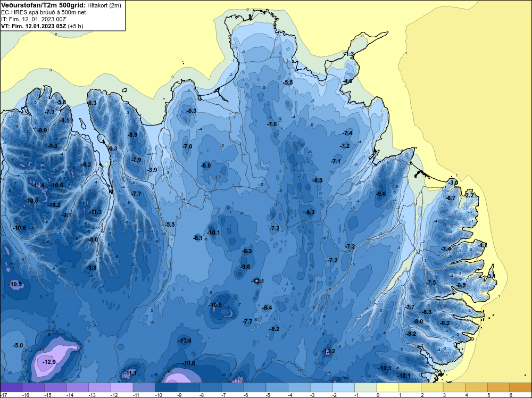This screenshot has height=398, width=532.
Task: Click the -2.2 temperature label
Action: (469, 195)
